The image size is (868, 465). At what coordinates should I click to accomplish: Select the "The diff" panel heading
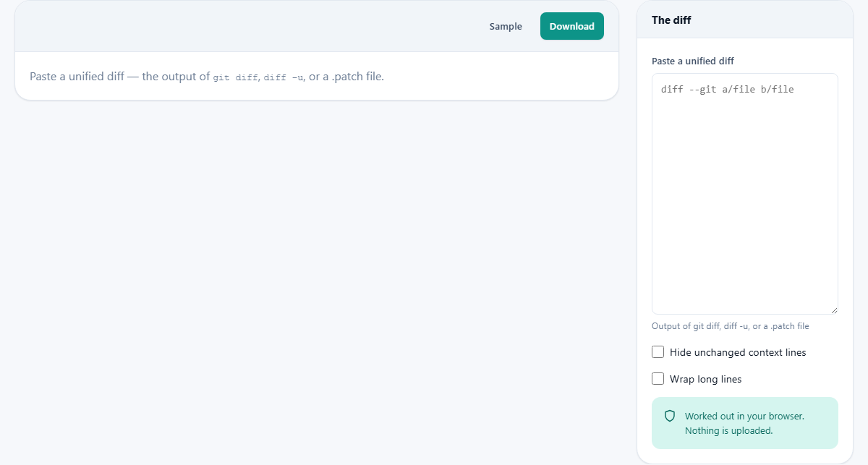(671, 20)
